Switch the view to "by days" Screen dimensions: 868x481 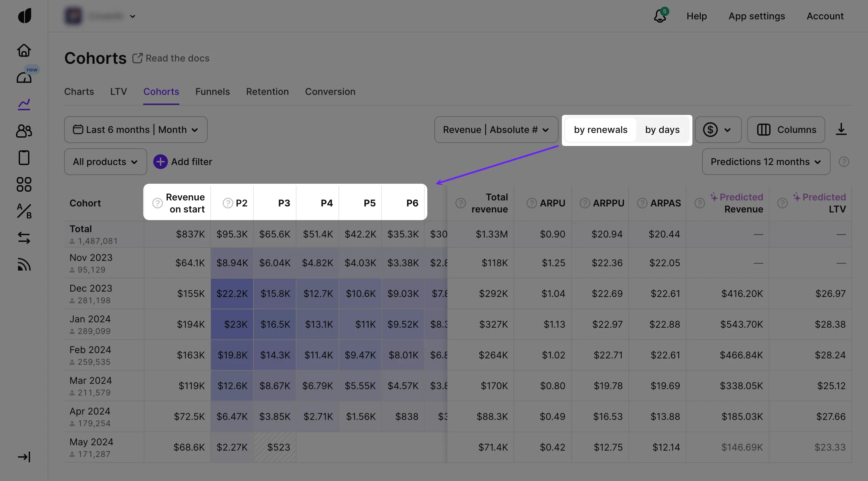[x=662, y=130]
